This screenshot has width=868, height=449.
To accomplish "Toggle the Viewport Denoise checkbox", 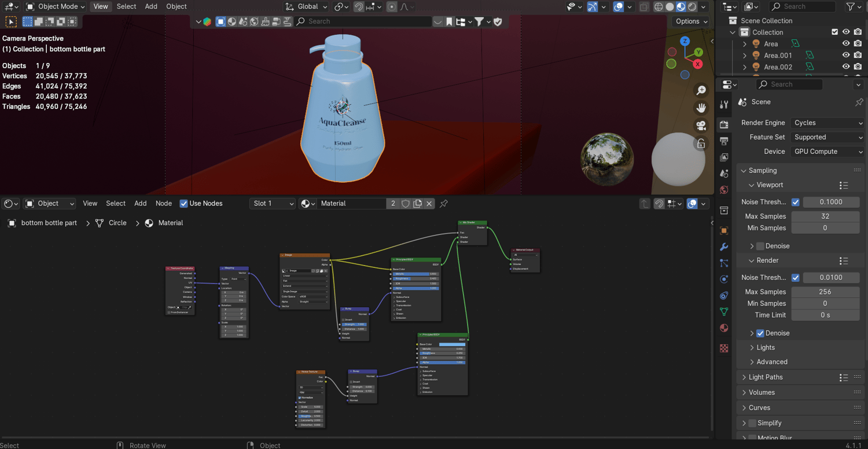I will 760,246.
